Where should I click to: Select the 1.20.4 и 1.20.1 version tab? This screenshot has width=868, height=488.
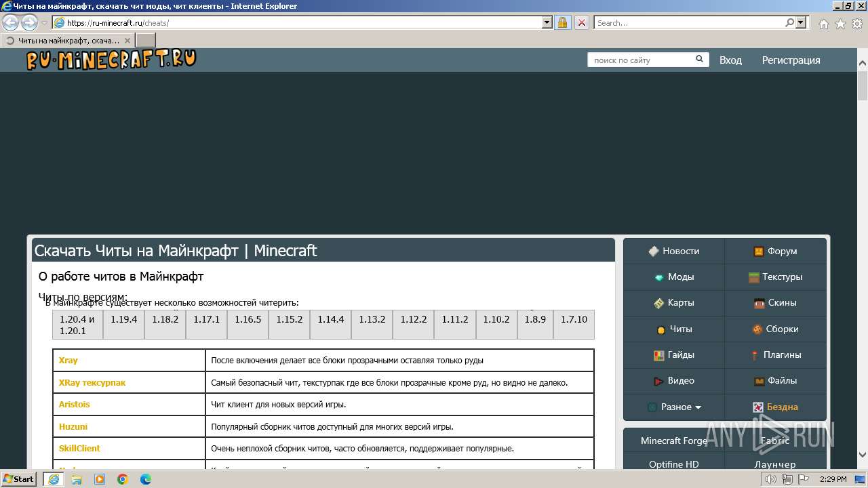point(77,325)
